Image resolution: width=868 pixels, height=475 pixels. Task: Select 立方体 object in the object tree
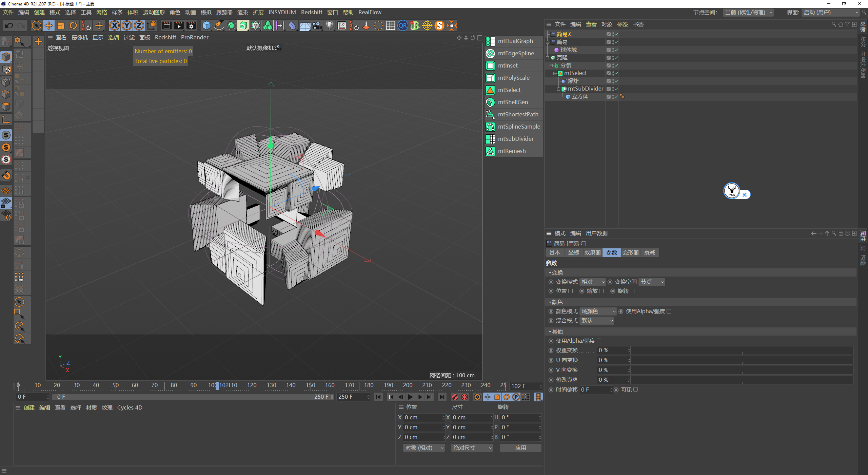(x=580, y=97)
